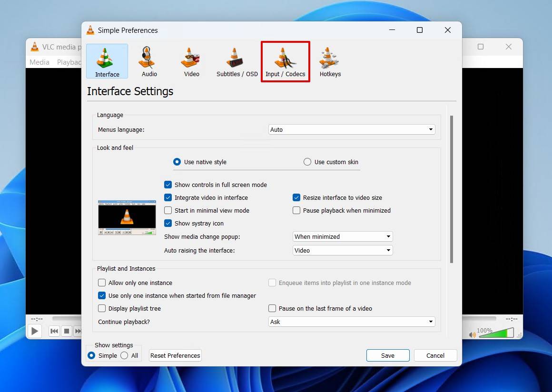Image resolution: width=552 pixels, height=392 pixels.
Task: Open the Playback menu in VLC player
Action: pos(69,62)
